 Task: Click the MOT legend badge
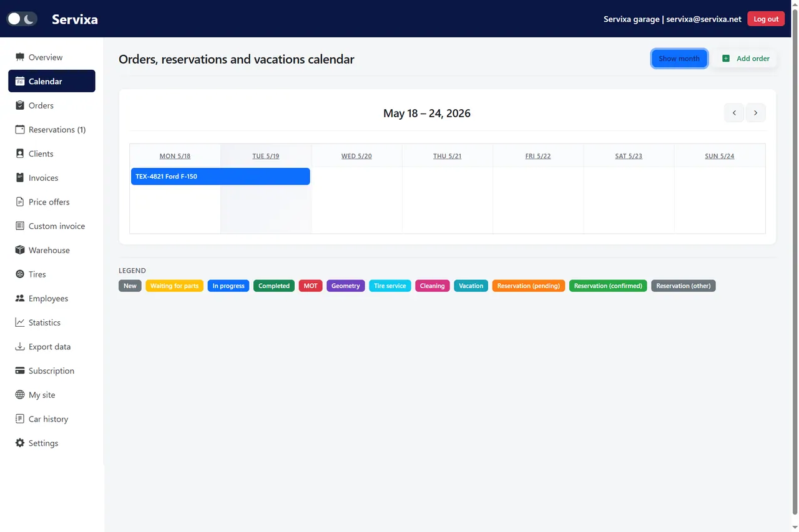point(311,286)
